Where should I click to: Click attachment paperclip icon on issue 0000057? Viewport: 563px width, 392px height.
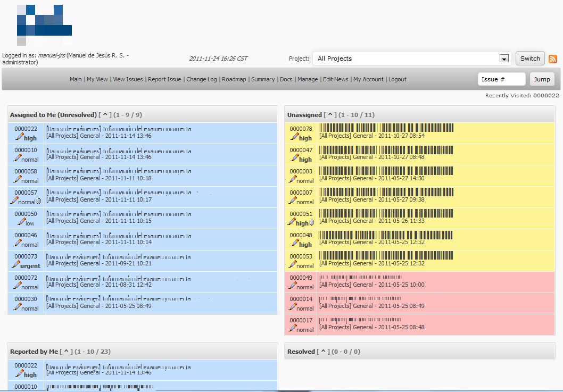click(x=38, y=202)
